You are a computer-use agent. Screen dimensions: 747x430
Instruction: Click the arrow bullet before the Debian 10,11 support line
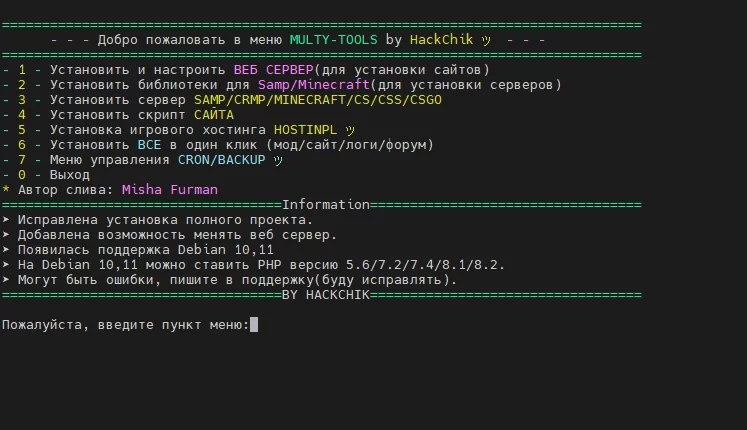6,250
